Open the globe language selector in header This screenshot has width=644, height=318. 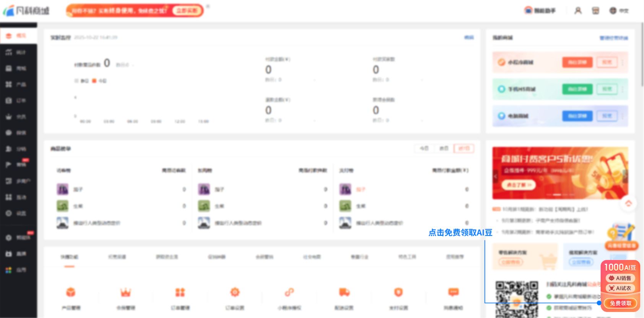tap(613, 11)
